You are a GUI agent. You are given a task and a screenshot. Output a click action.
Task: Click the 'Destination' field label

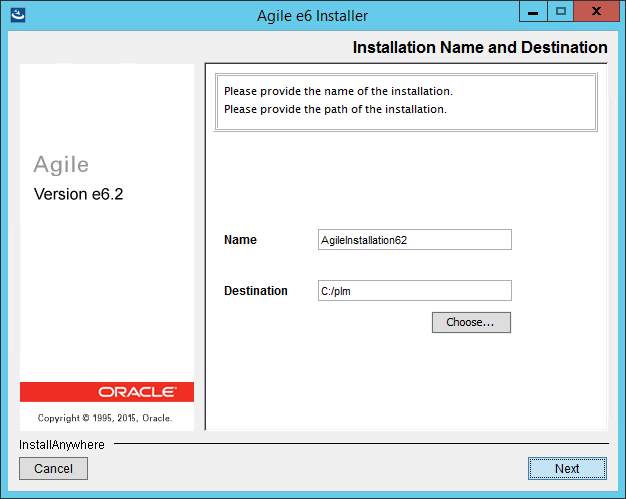pyautogui.click(x=256, y=291)
